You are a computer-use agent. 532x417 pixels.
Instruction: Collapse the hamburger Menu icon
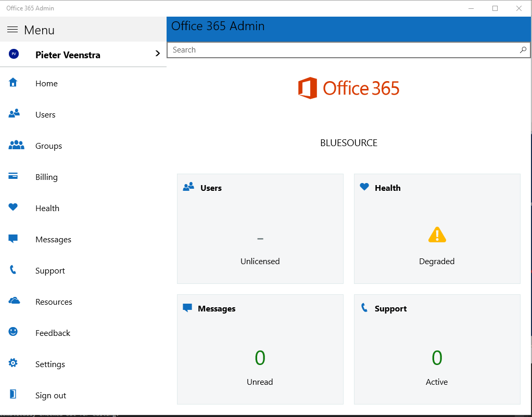pos(12,30)
